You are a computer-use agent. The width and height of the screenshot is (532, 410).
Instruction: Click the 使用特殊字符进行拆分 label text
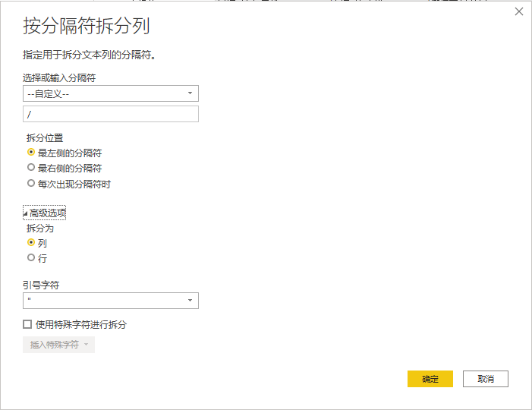[81, 324]
